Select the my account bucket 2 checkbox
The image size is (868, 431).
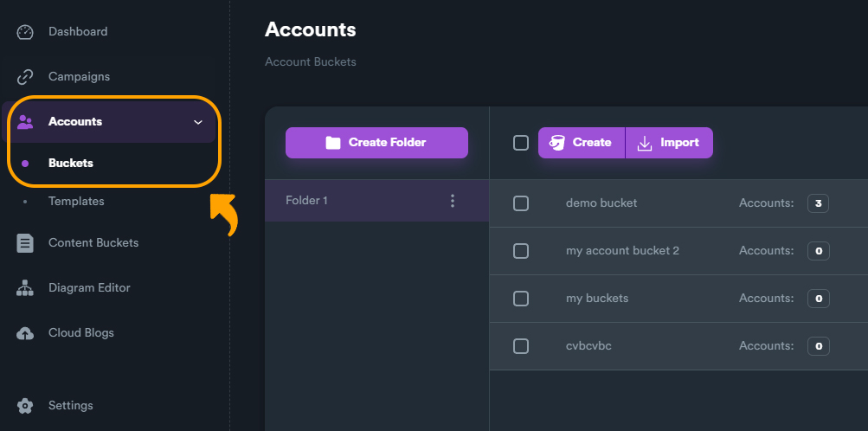[x=521, y=251]
